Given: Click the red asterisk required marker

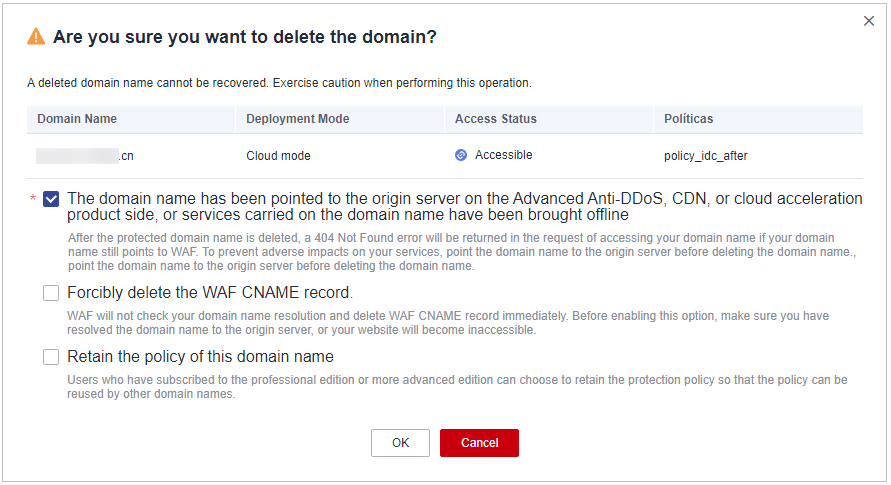Looking at the screenshot, I should (33, 198).
